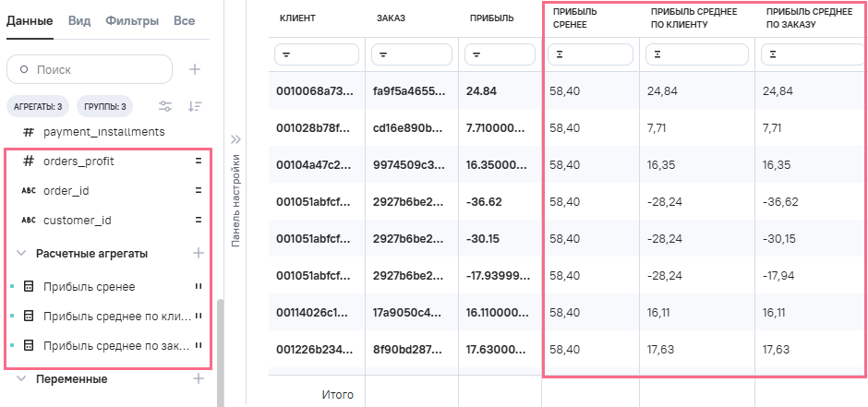Image resolution: width=868 pixels, height=407 pixels.
Task: Open the sliders settings icon beside ГРУППЫ
Action: tap(165, 106)
